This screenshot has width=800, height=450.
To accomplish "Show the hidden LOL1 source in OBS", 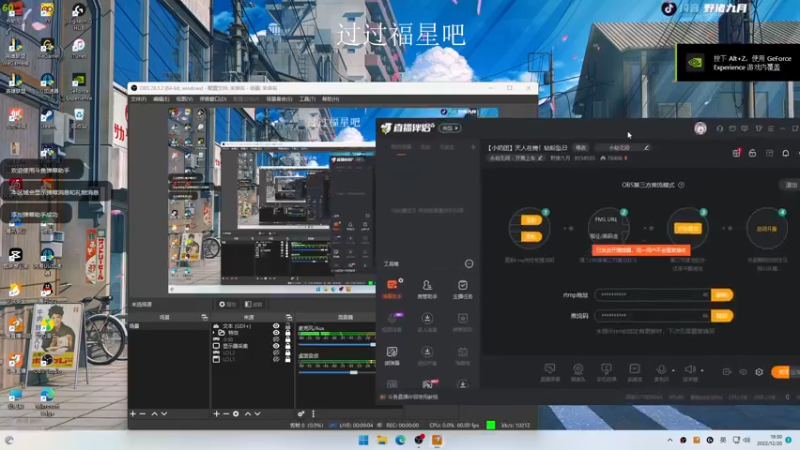I will coord(276,359).
